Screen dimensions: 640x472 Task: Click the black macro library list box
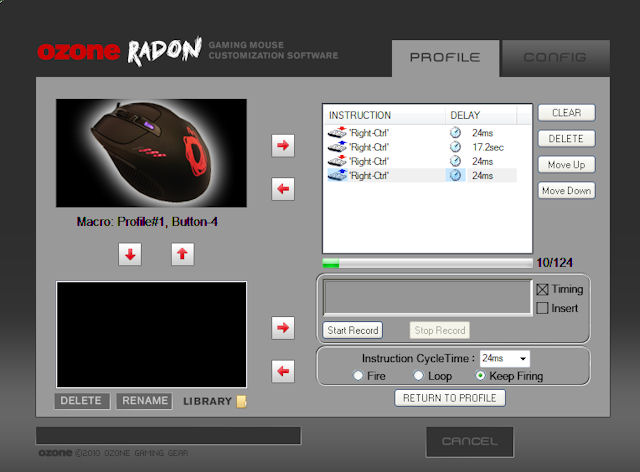(x=151, y=334)
